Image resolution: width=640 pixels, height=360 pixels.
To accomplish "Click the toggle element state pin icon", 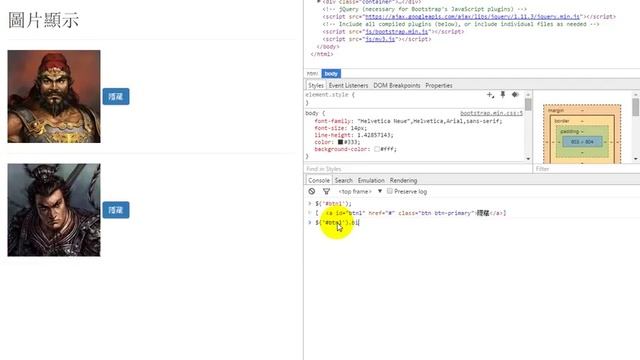I will click(503, 95).
